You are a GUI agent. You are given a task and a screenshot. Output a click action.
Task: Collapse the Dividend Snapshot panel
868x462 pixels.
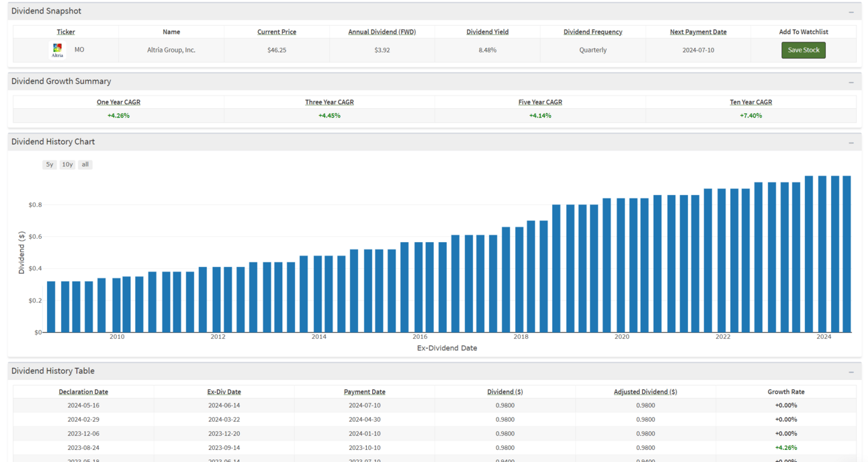click(x=851, y=12)
